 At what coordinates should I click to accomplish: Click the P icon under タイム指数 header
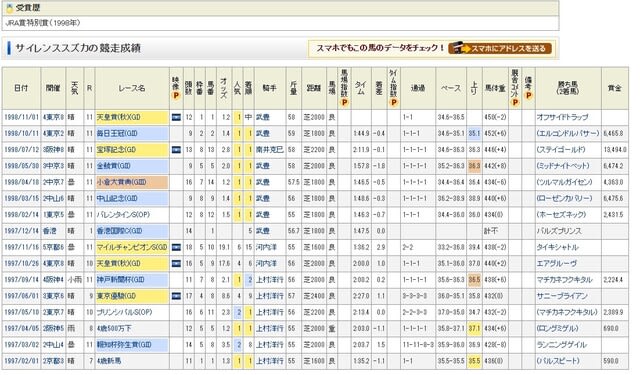click(393, 102)
